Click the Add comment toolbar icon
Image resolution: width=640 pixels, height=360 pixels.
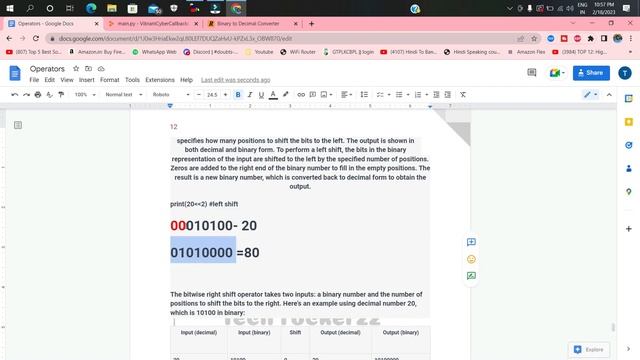[313, 95]
